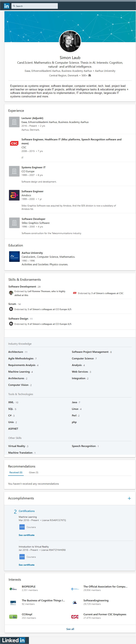136x644 pixels.
Task: Click the Linux skill
Action: (x=75, y=409)
